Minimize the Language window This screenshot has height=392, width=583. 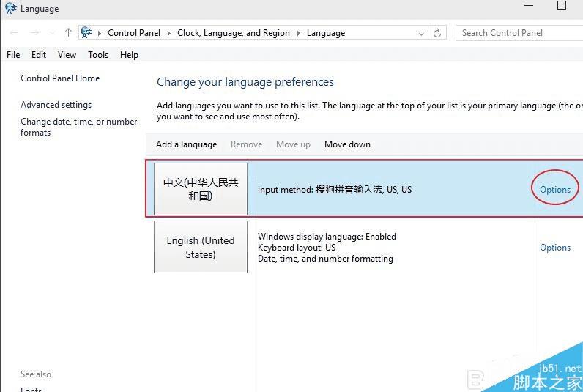(529, 6)
